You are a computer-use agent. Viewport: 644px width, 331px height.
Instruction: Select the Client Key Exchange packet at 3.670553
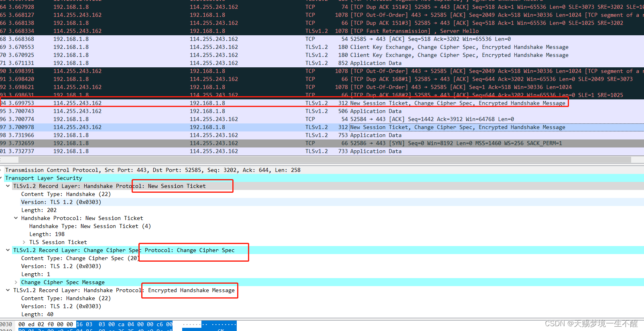tap(322, 47)
